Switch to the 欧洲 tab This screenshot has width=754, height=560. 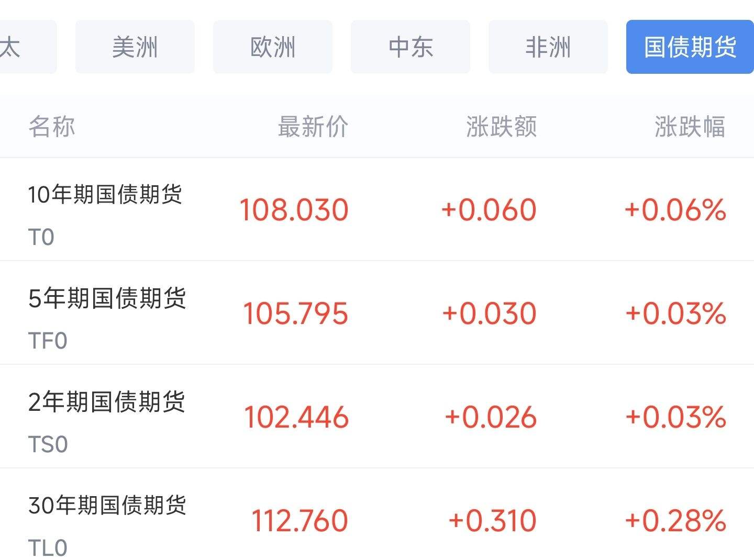pyautogui.click(x=272, y=47)
